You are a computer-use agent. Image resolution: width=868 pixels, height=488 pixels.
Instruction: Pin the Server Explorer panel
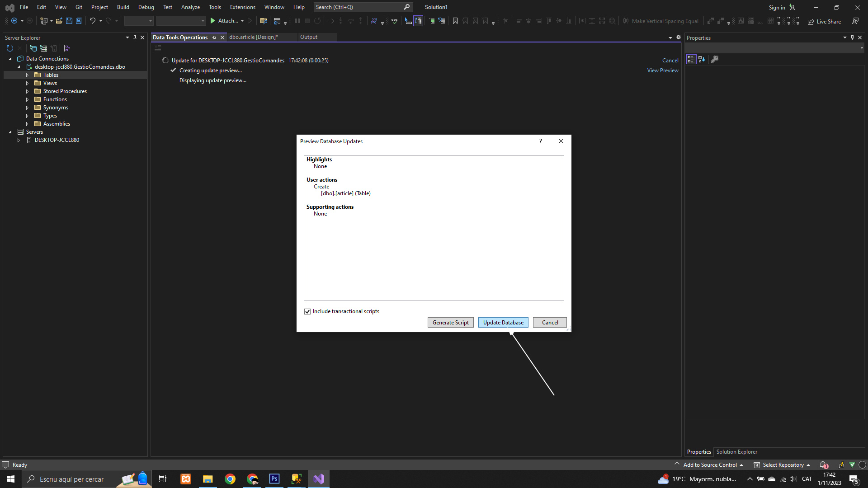(x=135, y=38)
